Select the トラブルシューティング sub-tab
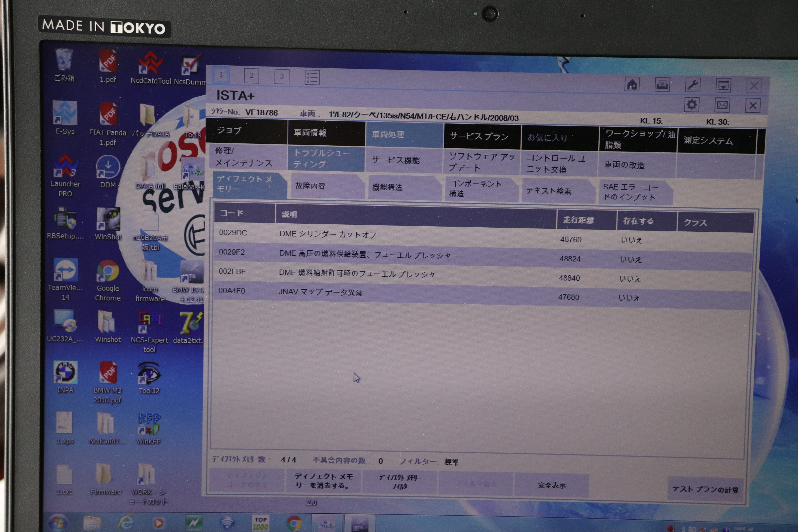The height and width of the screenshot is (532, 798). 326,158
